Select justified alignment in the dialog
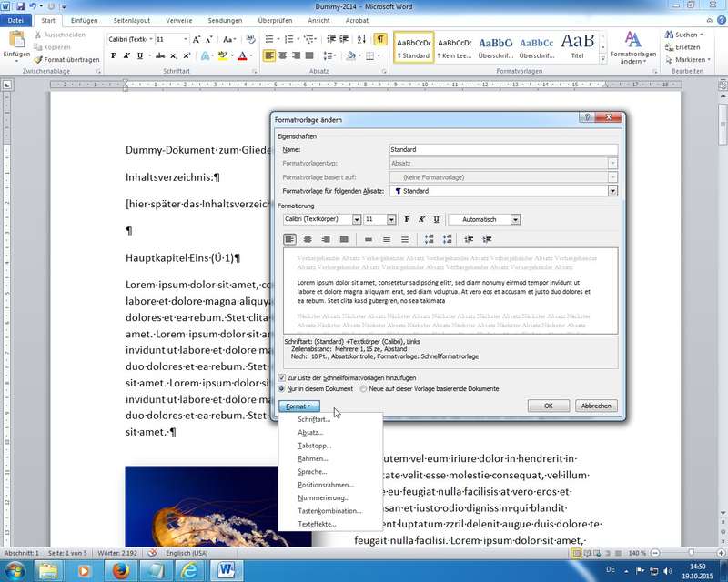The width and height of the screenshot is (728, 582). click(x=344, y=239)
